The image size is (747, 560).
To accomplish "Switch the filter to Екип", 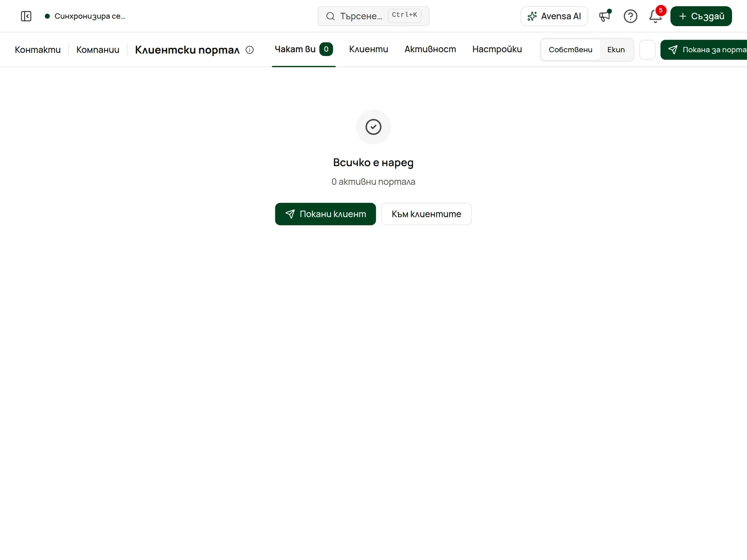I will pos(616,50).
